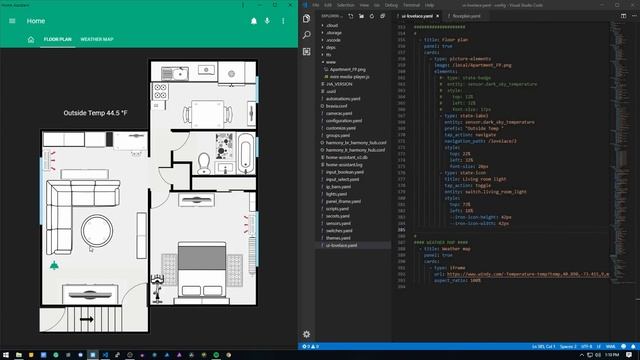Open switches.yaml in Explorer
640x360 pixels.
339,231
